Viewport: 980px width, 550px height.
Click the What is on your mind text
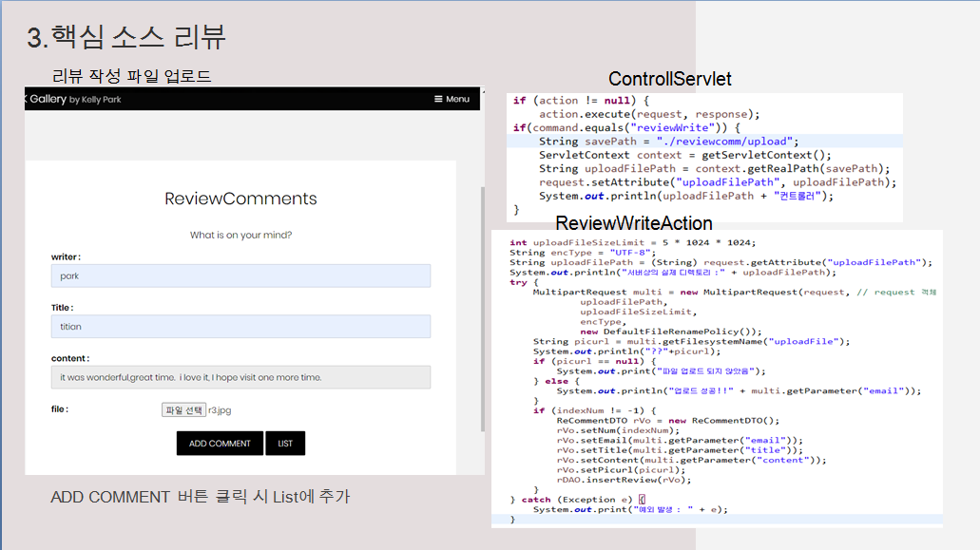(241, 234)
